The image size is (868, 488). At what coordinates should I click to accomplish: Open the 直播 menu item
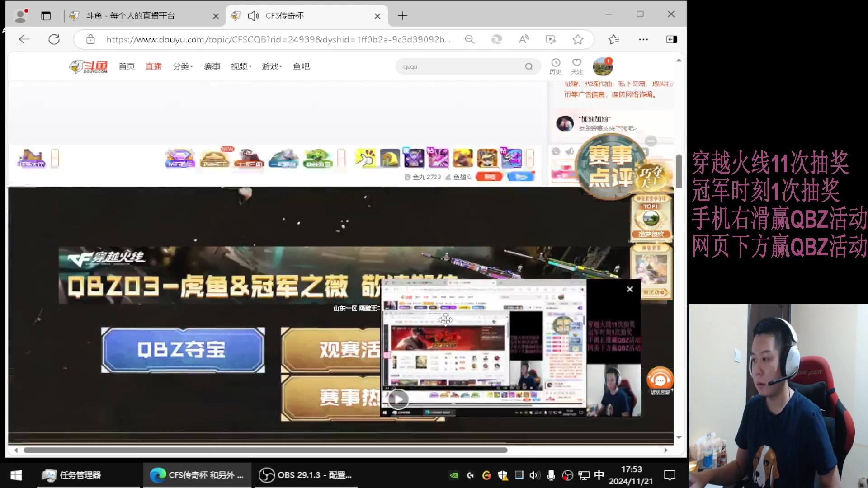(153, 66)
